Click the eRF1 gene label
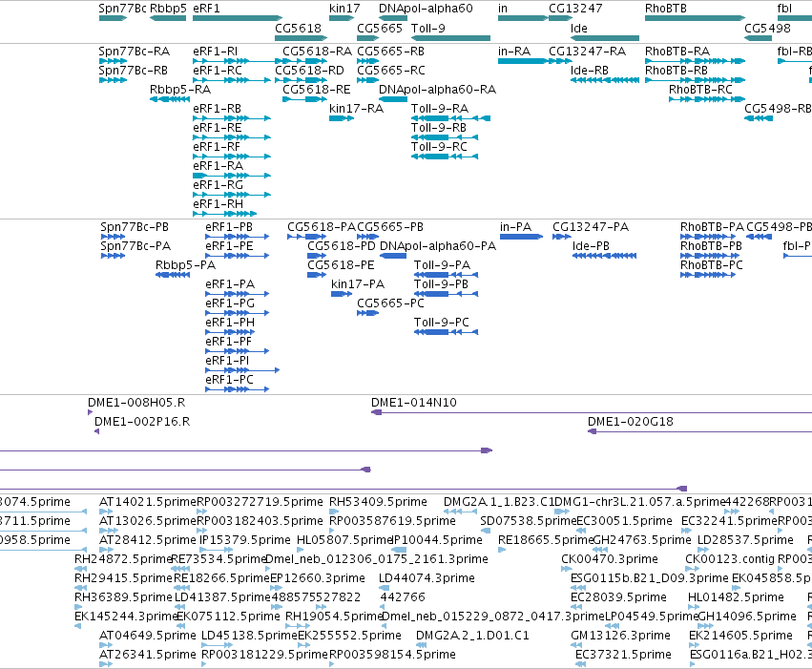The image size is (812, 669). click(206, 9)
